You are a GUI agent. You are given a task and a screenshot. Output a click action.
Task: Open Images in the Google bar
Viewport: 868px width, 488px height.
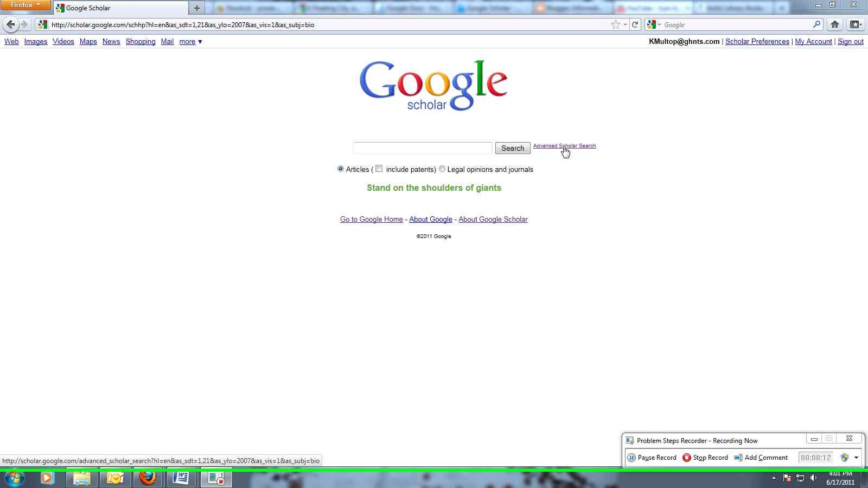[35, 41]
